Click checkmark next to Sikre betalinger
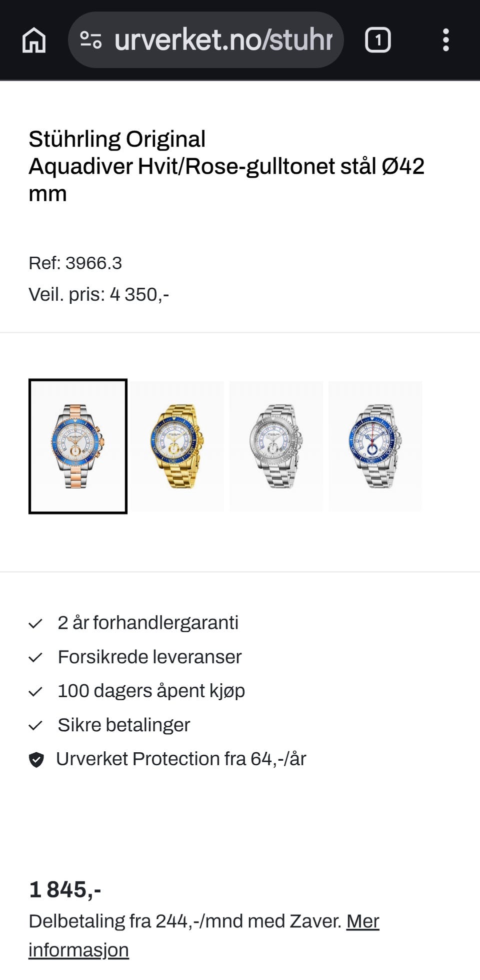The image size is (480, 980). click(35, 726)
